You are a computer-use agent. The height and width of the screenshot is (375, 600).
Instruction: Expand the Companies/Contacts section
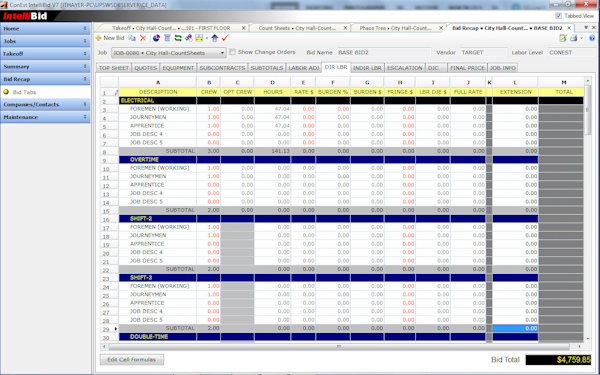tap(45, 104)
